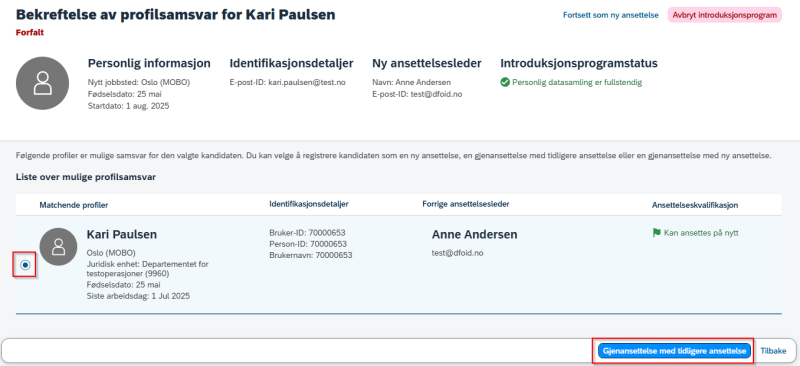Click the name Kari Paulsen in the profile list
Screen dimensions: 800x366
point(121,234)
